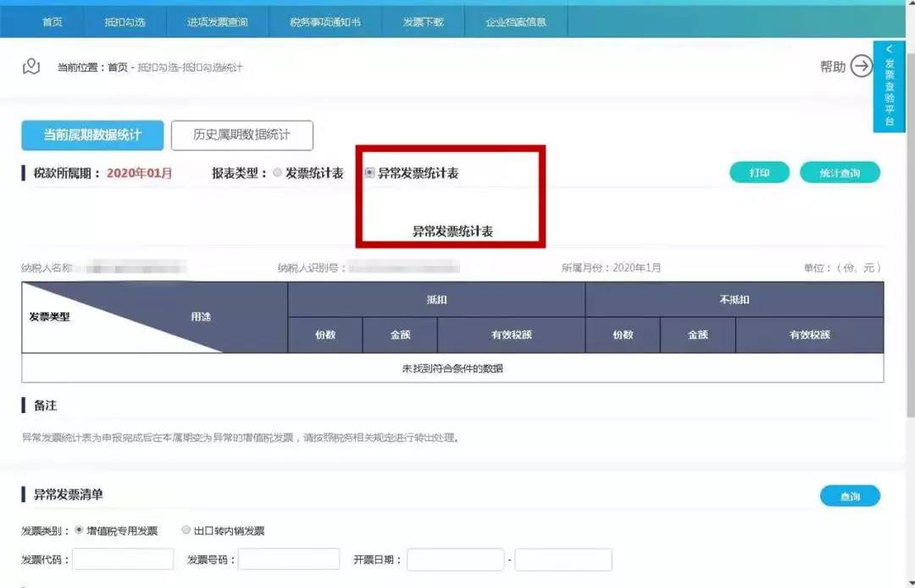Click inside the 发票代码 input field
The image size is (915, 588).
pyautogui.click(x=123, y=559)
